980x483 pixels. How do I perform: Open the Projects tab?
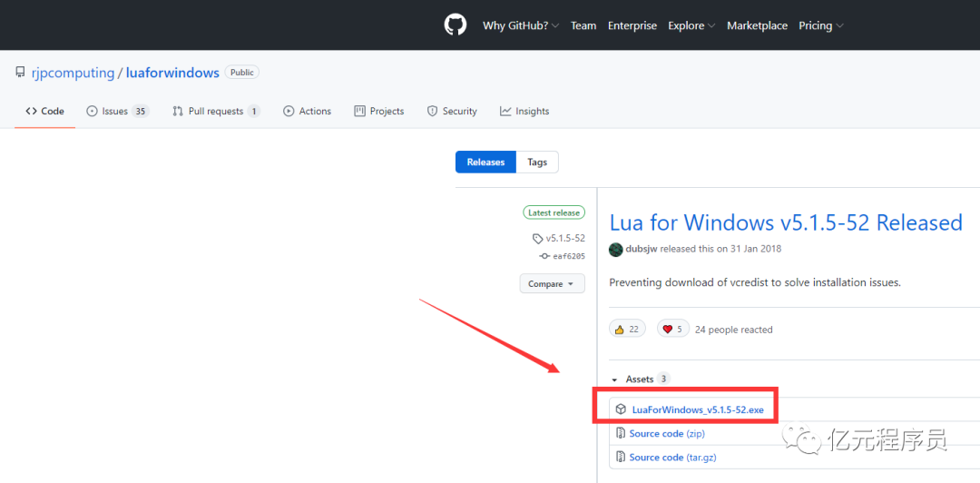tap(378, 111)
